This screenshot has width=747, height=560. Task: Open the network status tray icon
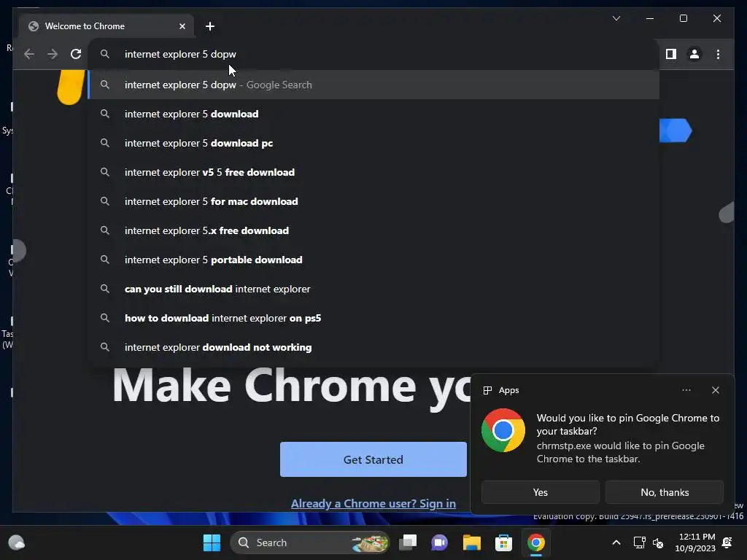point(639,542)
